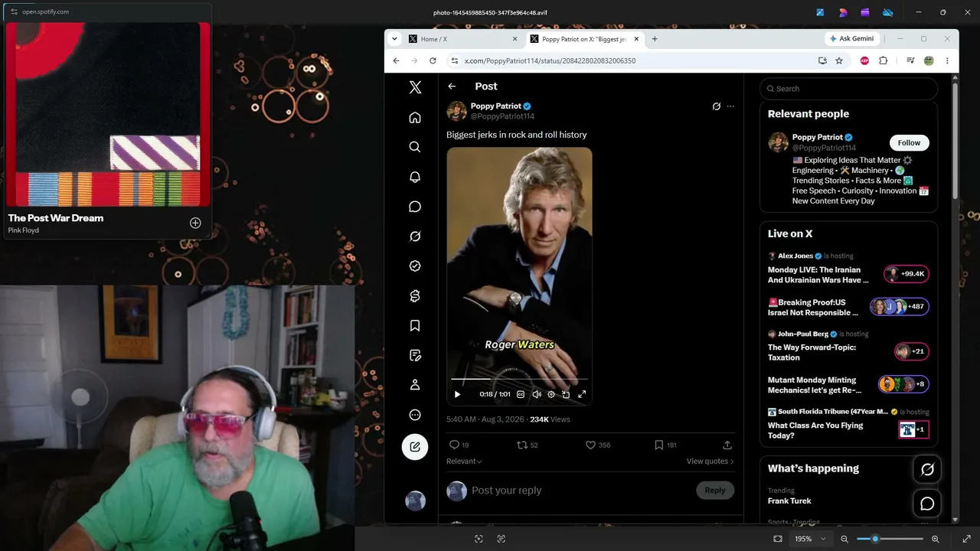The width and height of the screenshot is (980, 551).
Task: Open account avatar at sidebar bottom
Action: click(x=415, y=500)
